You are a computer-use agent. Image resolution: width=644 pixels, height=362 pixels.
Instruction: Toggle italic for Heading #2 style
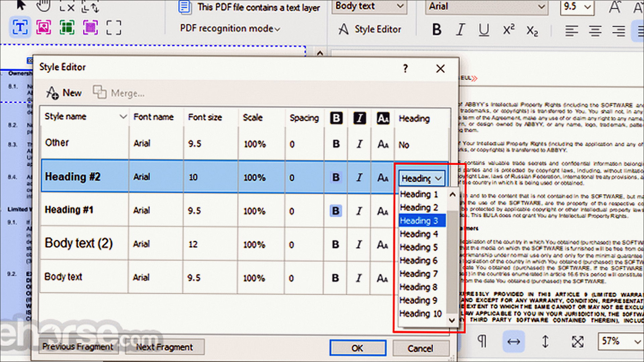(359, 177)
